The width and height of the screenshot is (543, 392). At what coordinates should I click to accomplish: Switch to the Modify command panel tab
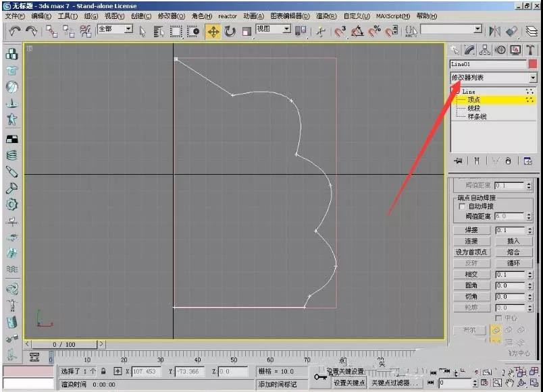tap(469, 51)
